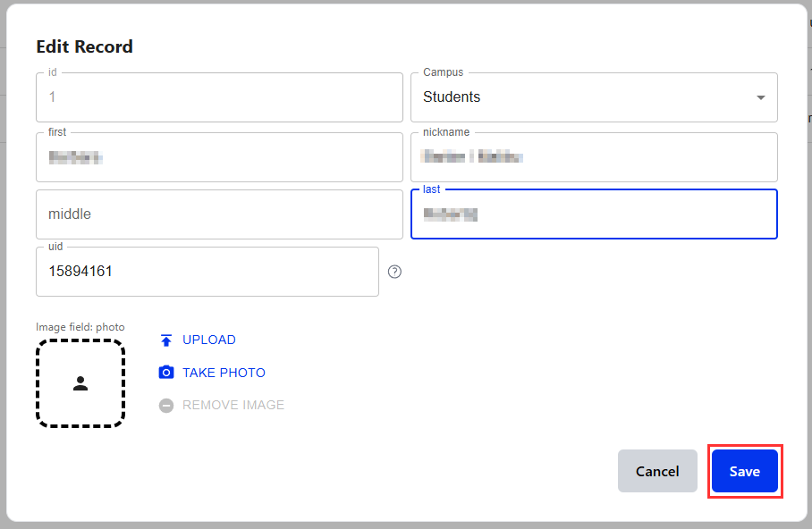Expand the Campus dropdown arrow
812x529 pixels.
coord(760,97)
